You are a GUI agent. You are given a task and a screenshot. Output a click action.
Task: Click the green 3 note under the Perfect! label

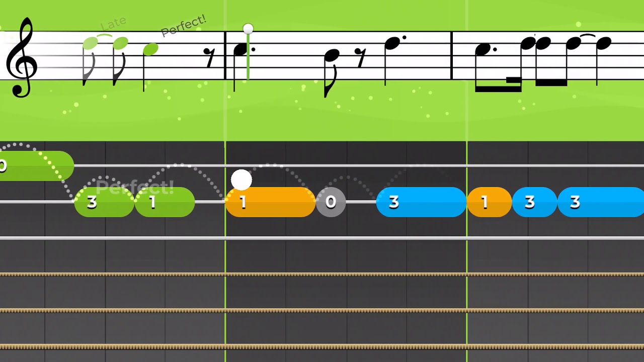(x=104, y=202)
